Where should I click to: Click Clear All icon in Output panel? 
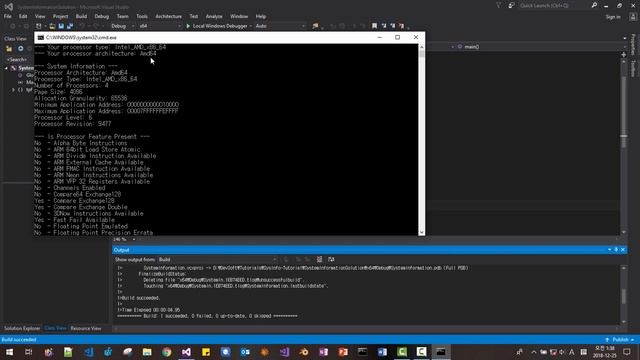[320, 260]
